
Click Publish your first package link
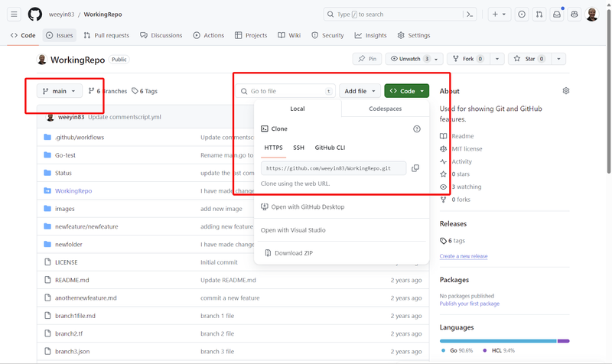470,304
